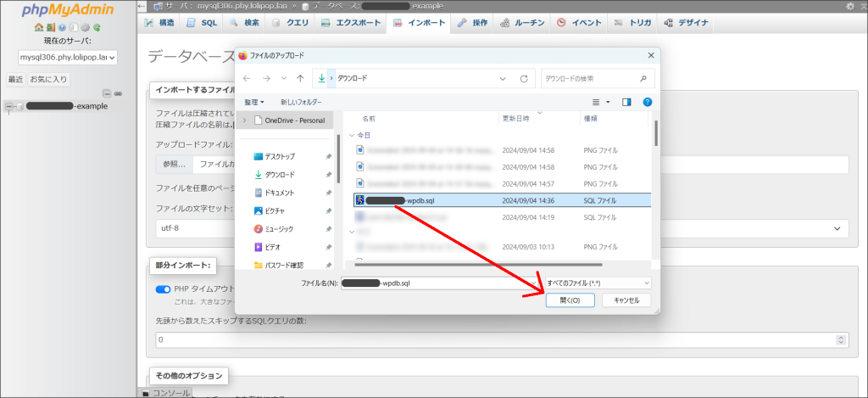Open the SQL tab
Viewport: 868px width, 398px height.
click(x=202, y=23)
